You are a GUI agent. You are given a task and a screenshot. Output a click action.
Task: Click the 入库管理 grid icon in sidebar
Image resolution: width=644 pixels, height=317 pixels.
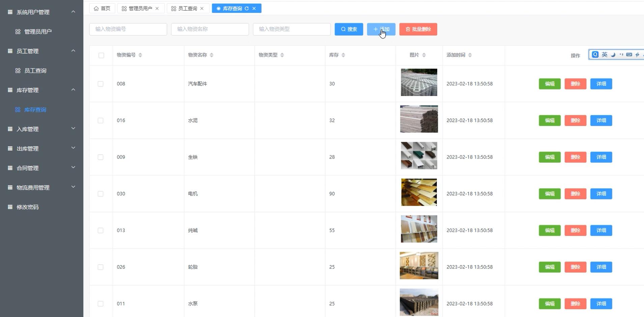(x=10, y=129)
